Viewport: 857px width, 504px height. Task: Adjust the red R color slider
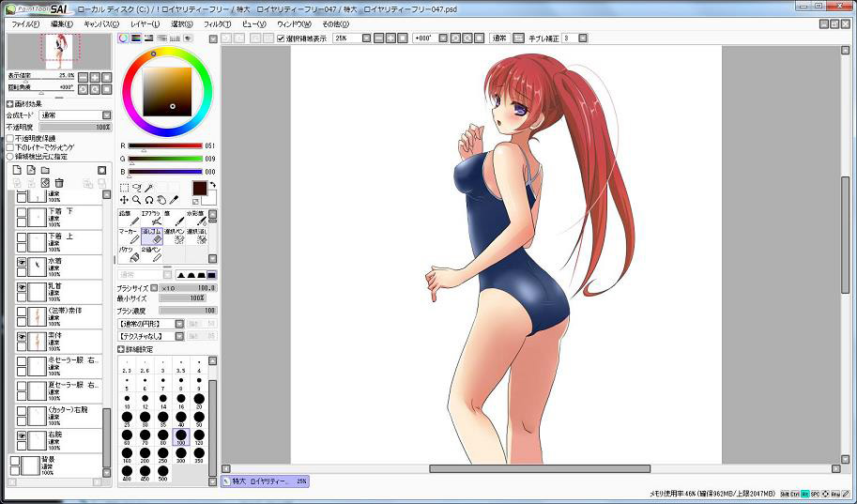[x=164, y=145]
